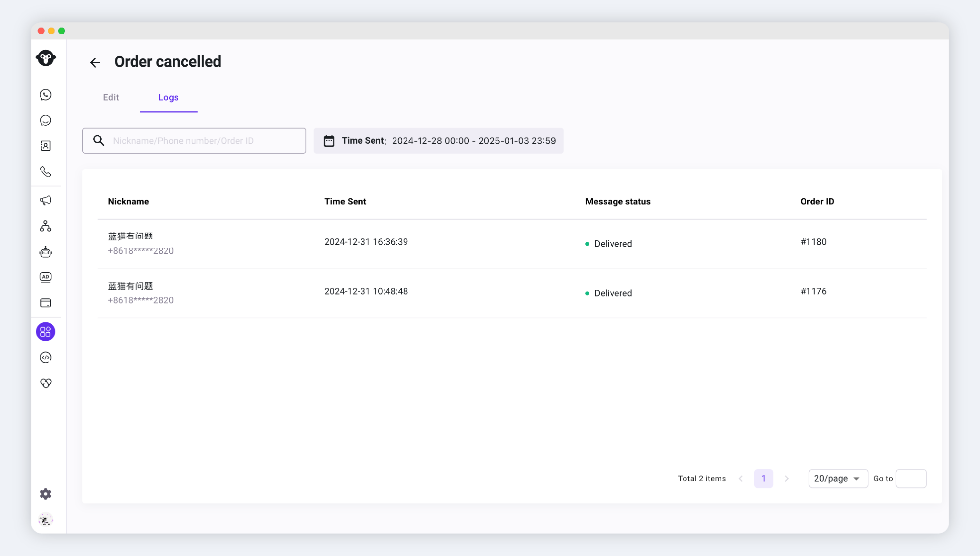
Task: Open the WhatsApp icon in sidebar
Action: pos(46,95)
